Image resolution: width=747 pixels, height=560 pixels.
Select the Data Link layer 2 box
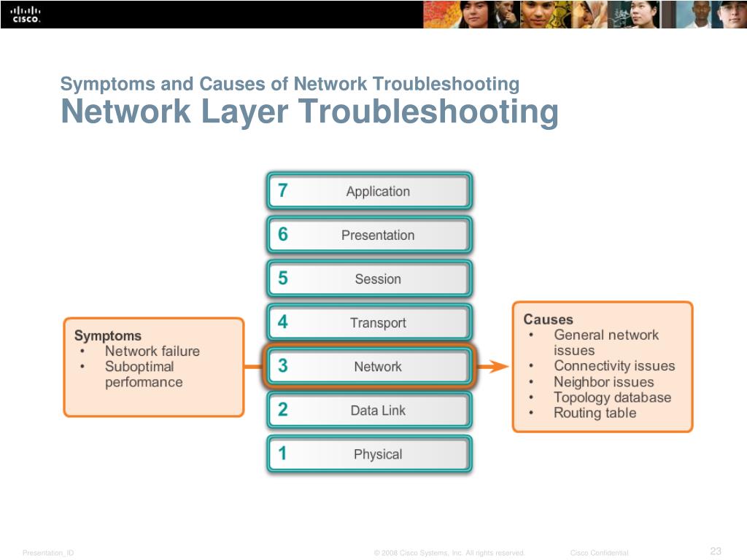pos(369,410)
